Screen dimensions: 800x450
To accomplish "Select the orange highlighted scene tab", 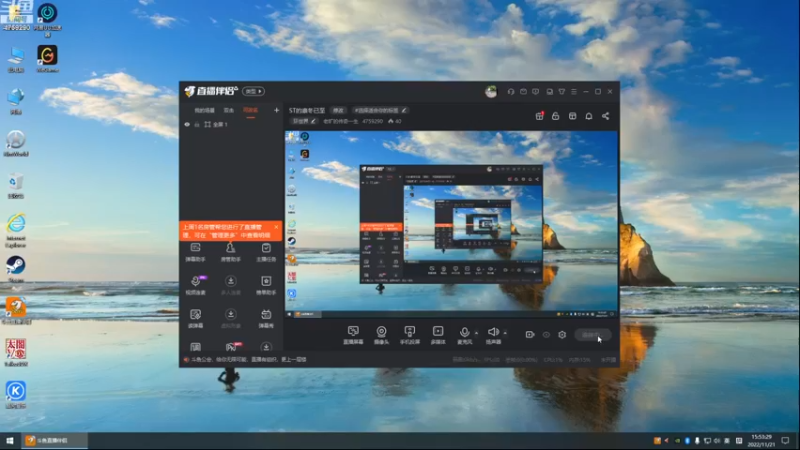I will pyautogui.click(x=251, y=110).
